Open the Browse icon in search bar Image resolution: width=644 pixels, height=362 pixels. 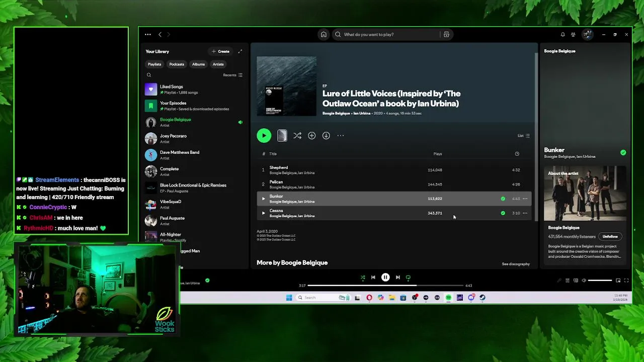[x=446, y=35]
